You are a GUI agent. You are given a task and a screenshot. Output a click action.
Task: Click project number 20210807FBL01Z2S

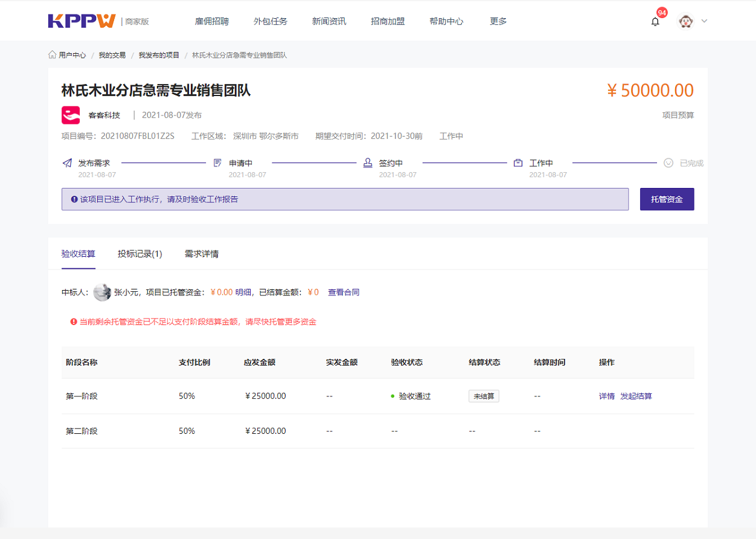138,136
